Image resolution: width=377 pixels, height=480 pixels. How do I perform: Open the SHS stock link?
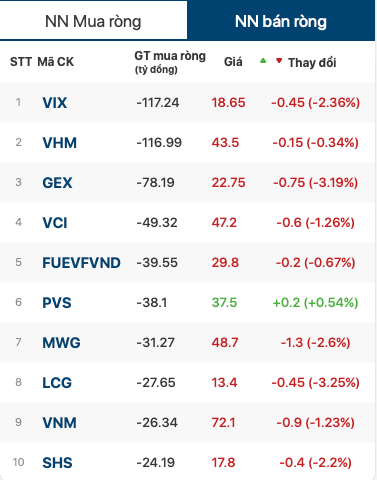point(57,463)
